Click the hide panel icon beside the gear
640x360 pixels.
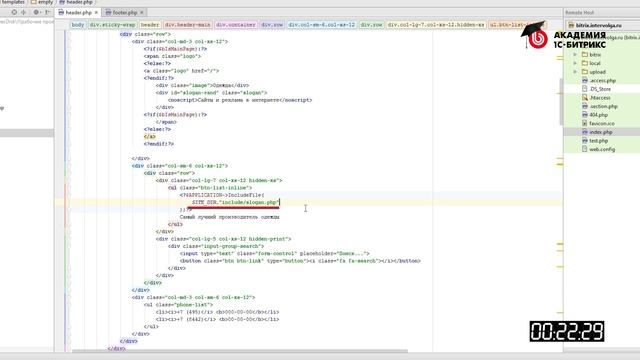(47, 13)
